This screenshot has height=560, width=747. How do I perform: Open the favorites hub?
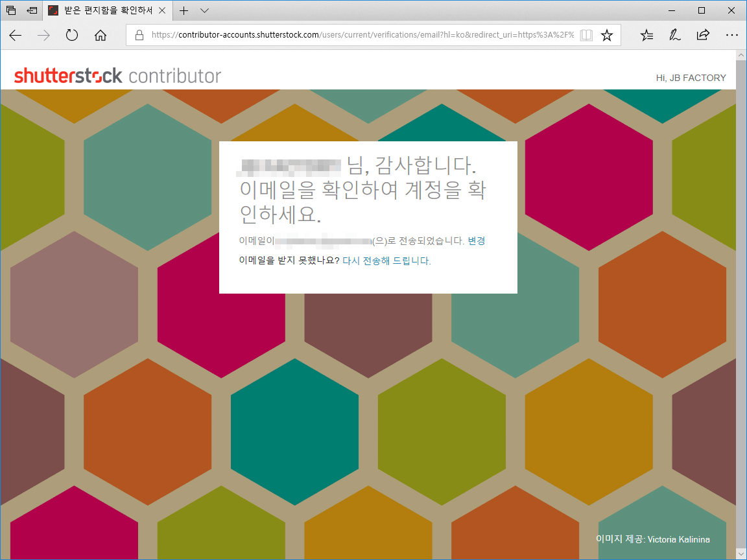point(646,35)
